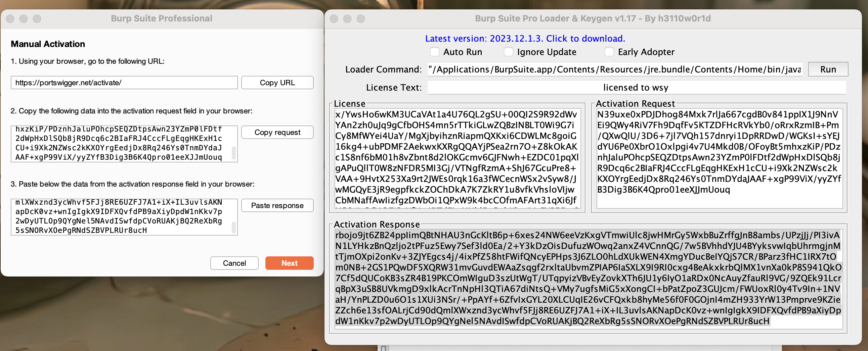This screenshot has height=351, width=868.
Task: Click the Keygen Activation Request text area
Action: pos(720,158)
